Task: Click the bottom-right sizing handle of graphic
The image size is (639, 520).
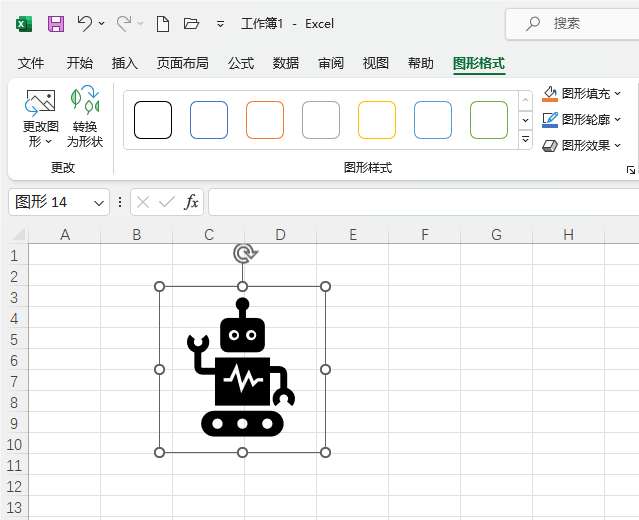Action: click(x=325, y=452)
